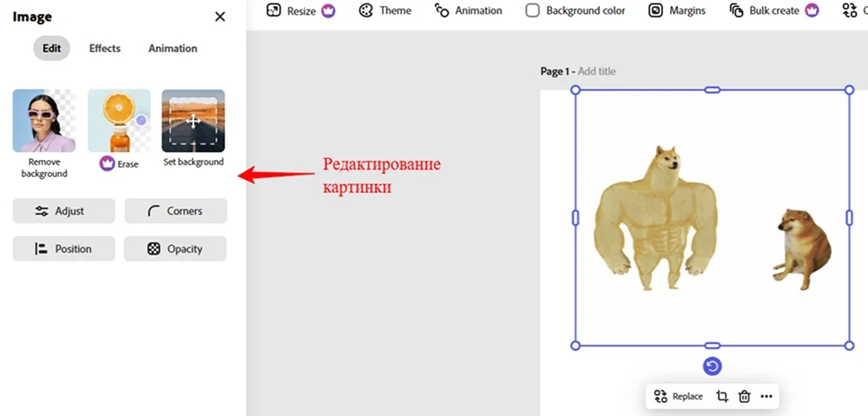Screen dimensions: 868x416
Task: Select the Remove background thumbnail
Action: pyautogui.click(x=44, y=121)
